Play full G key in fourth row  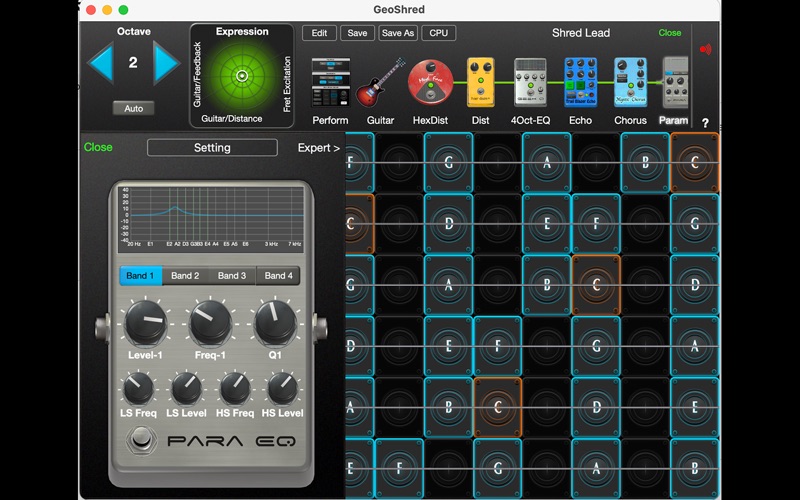coord(596,346)
